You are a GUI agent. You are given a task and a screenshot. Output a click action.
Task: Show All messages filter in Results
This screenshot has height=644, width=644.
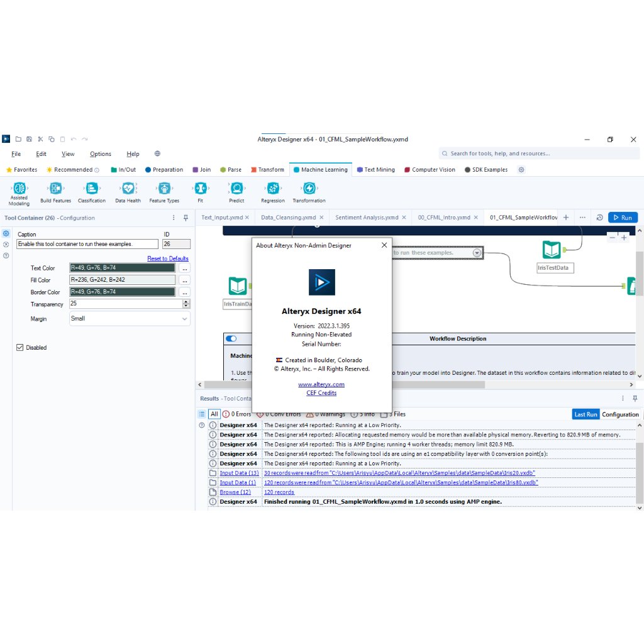tap(214, 414)
